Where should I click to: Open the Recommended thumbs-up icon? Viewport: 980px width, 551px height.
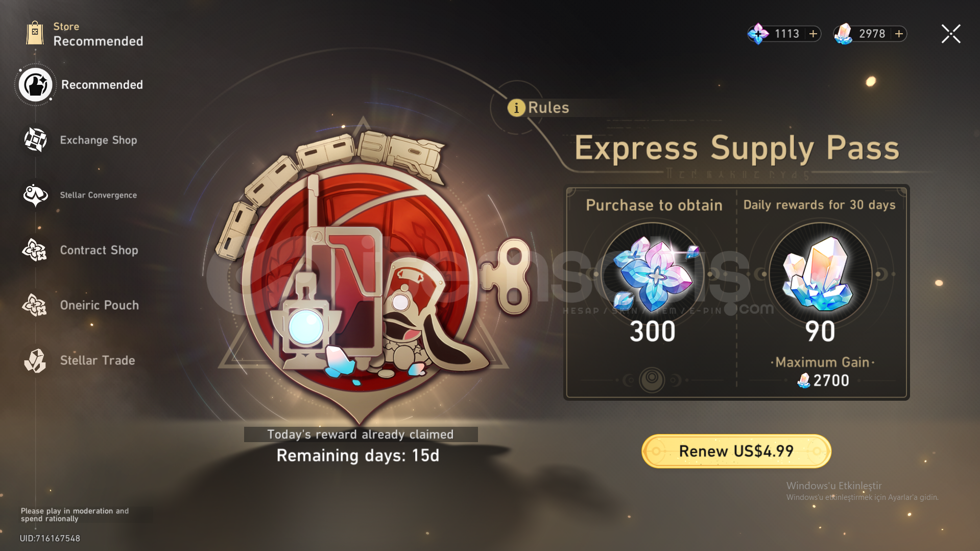[35, 85]
